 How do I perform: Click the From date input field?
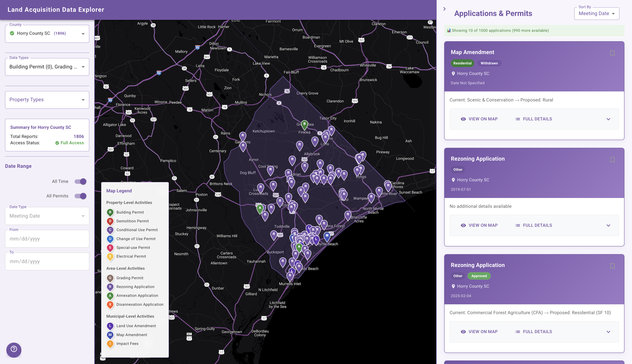[47, 239]
